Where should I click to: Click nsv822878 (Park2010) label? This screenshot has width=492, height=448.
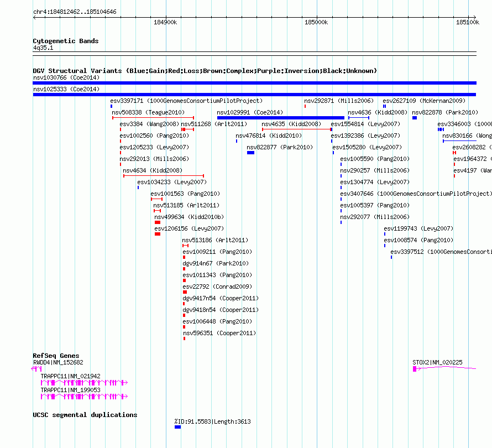tap(445, 112)
